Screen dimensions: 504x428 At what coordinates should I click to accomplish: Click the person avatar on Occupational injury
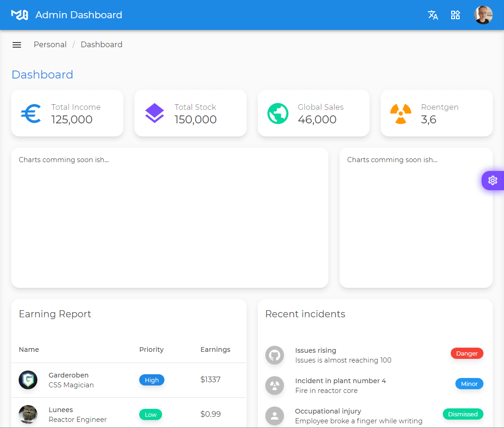(x=275, y=416)
